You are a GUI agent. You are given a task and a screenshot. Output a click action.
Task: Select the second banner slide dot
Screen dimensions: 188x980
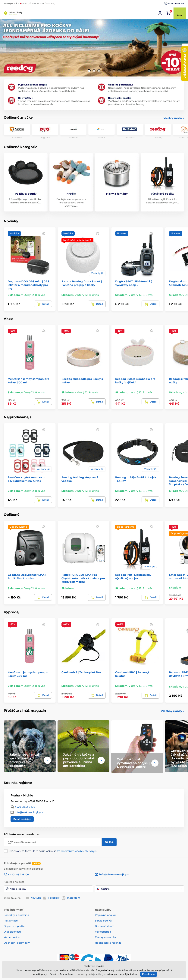[x=94, y=70]
